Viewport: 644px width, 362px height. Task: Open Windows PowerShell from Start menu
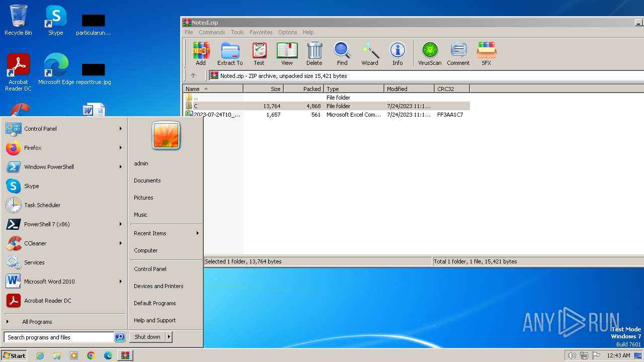pos(64,167)
